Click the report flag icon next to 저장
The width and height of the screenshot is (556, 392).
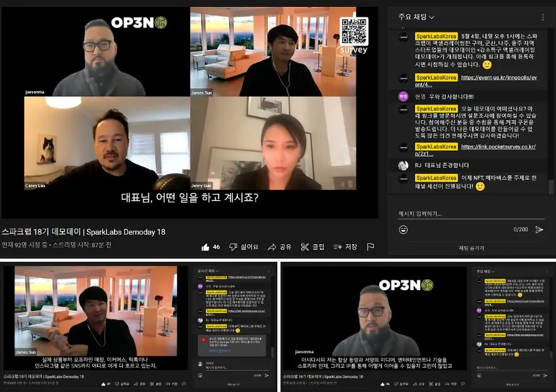pos(371,247)
